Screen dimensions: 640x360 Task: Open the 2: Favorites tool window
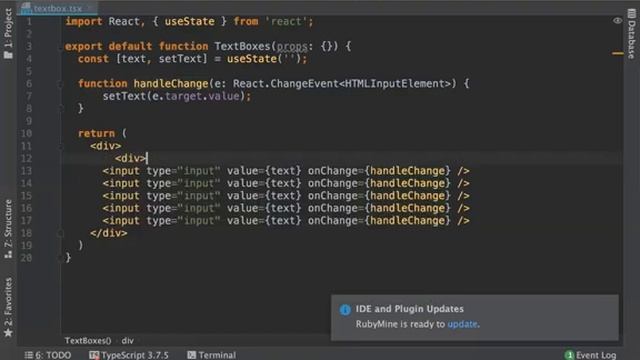coord(8,307)
